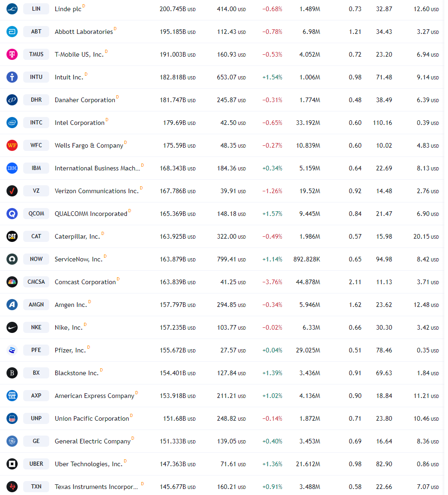Open Blackstone Inc. company link

click(x=77, y=373)
